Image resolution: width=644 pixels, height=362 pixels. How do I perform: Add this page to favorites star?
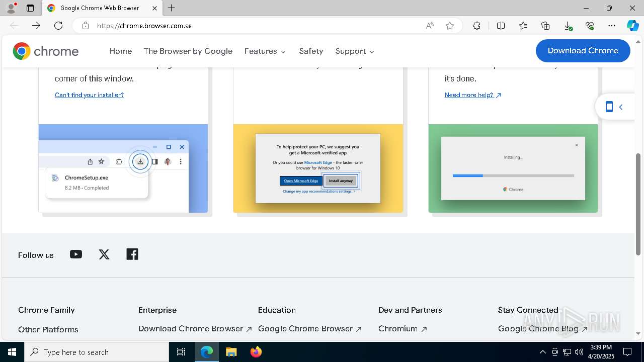[450, 26]
